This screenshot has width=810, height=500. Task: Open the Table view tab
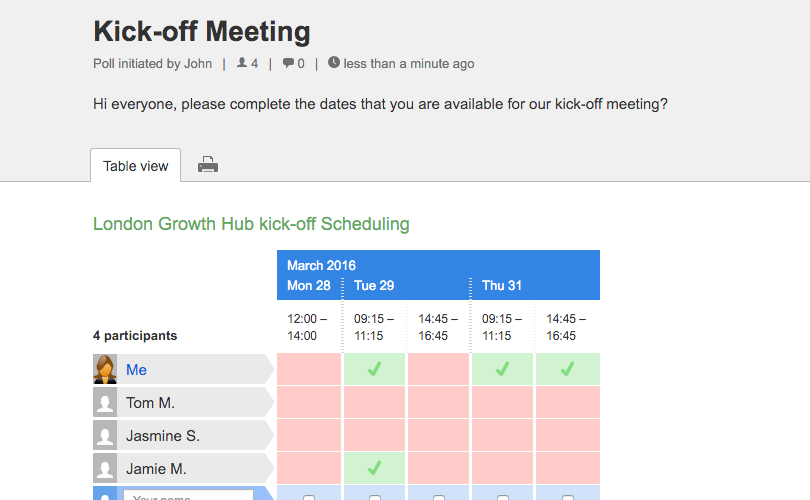135,166
